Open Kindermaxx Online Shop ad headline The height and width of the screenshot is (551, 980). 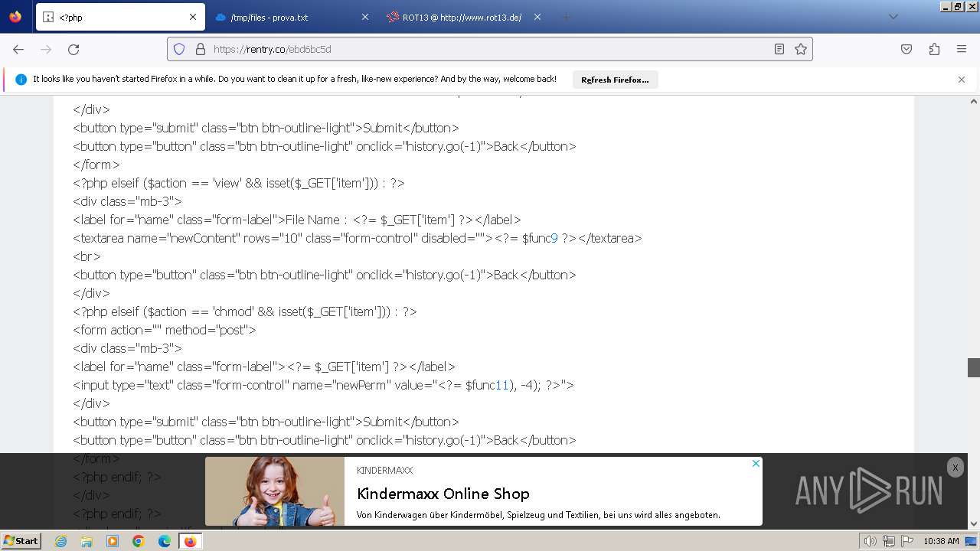coord(443,494)
